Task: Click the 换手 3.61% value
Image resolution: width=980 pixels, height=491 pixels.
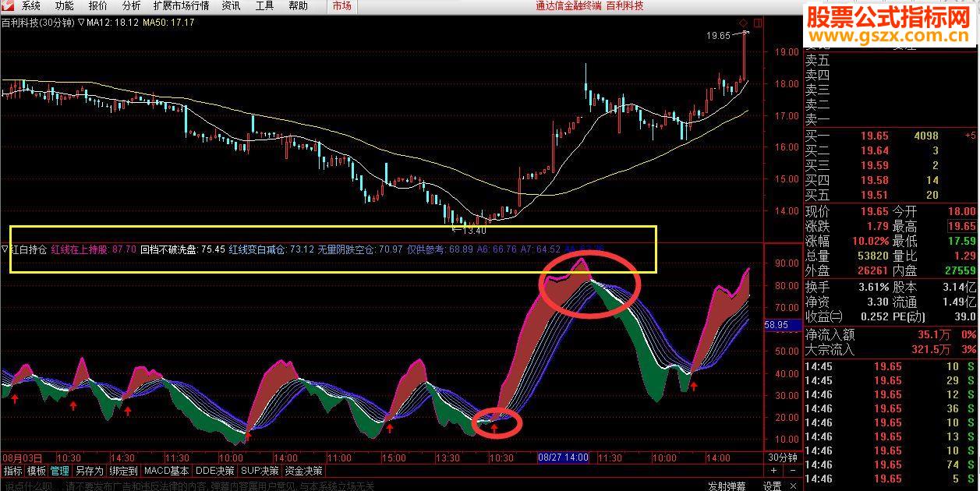Action: 874,286
